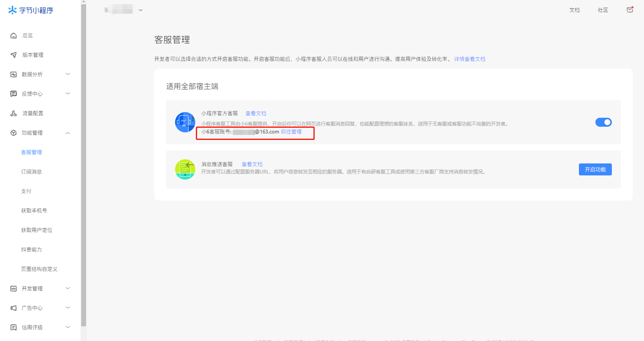The width and height of the screenshot is (644, 341).
Task: Select 获取手机号 menu item
Action: click(x=34, y=211)
